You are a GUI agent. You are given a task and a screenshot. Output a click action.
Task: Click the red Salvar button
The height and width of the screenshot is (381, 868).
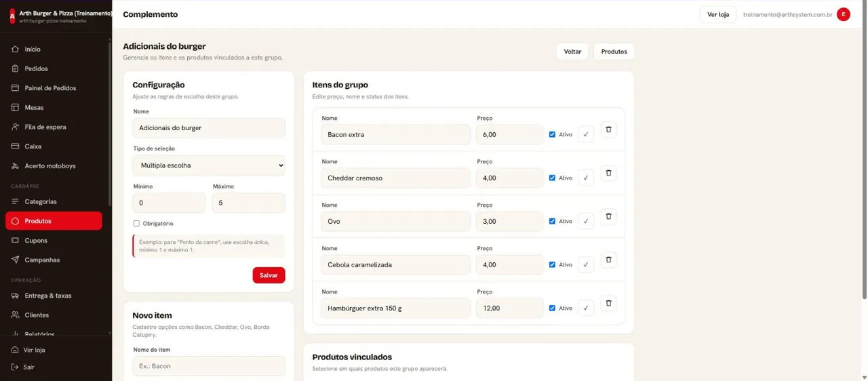point(269,275)
